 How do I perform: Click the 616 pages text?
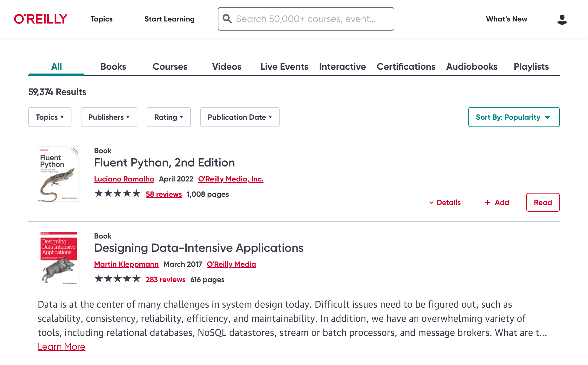(x=207, y=279)
